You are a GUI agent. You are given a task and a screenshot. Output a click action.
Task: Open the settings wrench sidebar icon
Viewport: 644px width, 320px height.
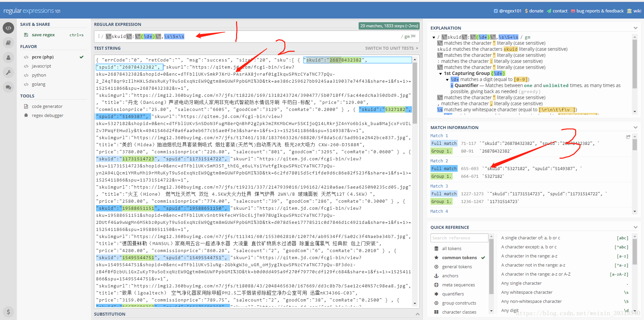point(8,72)
